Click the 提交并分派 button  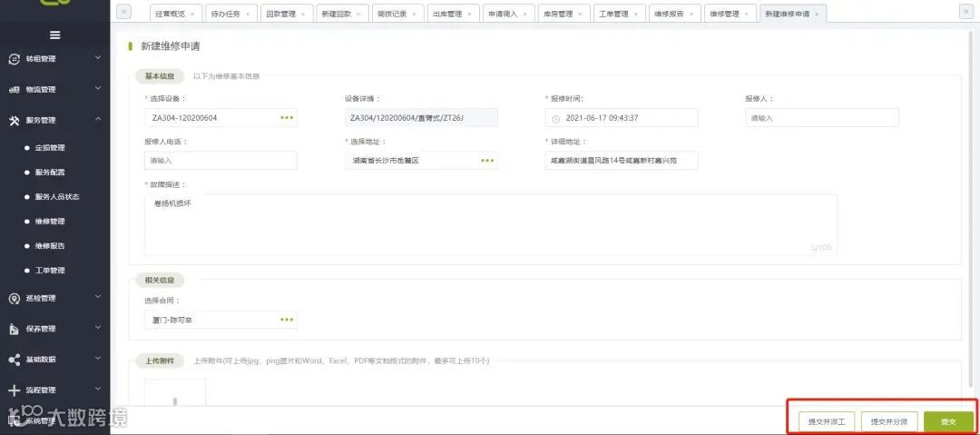click(889, 421)
